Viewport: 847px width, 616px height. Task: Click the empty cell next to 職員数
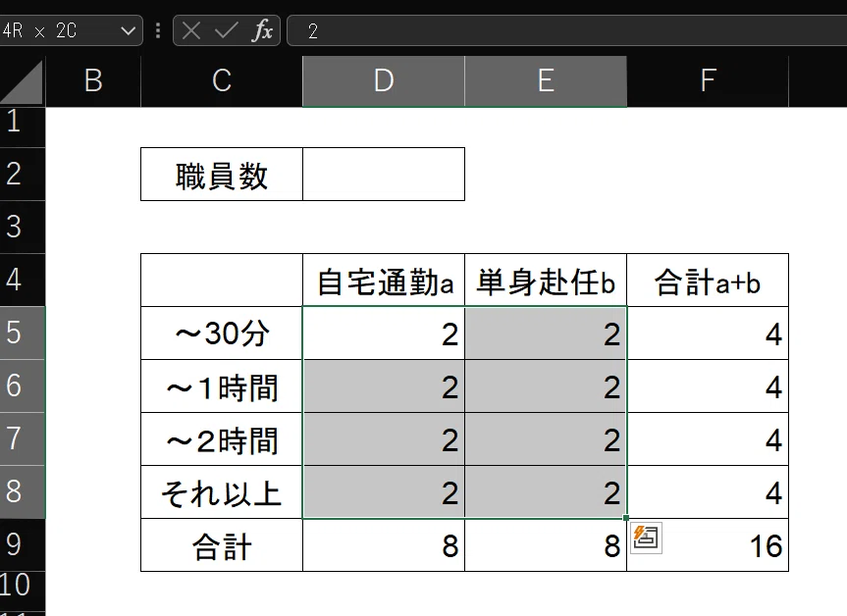click(384, 174)
